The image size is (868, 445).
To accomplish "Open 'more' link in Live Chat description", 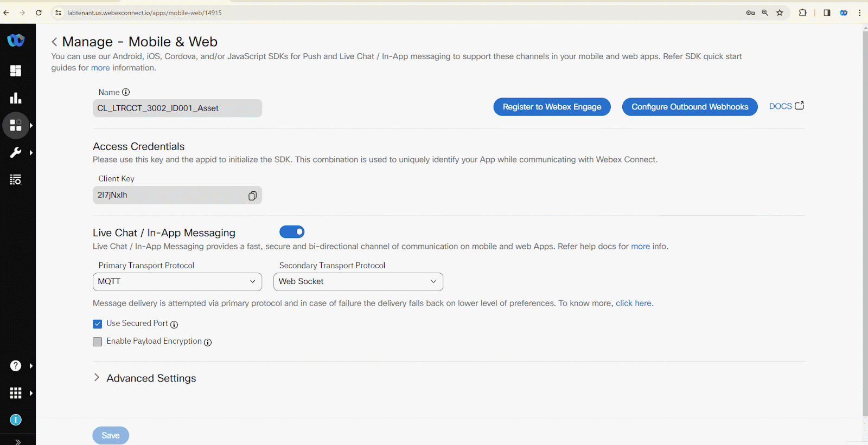I will tap(640, 247).
